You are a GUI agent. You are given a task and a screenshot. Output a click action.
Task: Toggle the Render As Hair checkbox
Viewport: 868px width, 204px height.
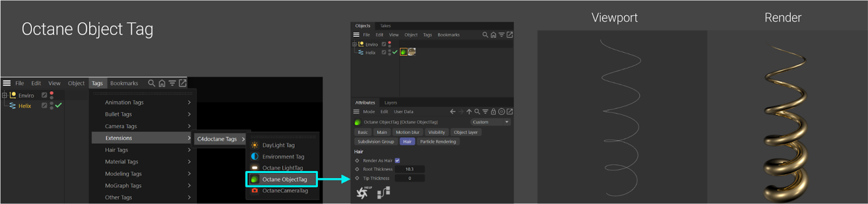(x=397, y=161)
